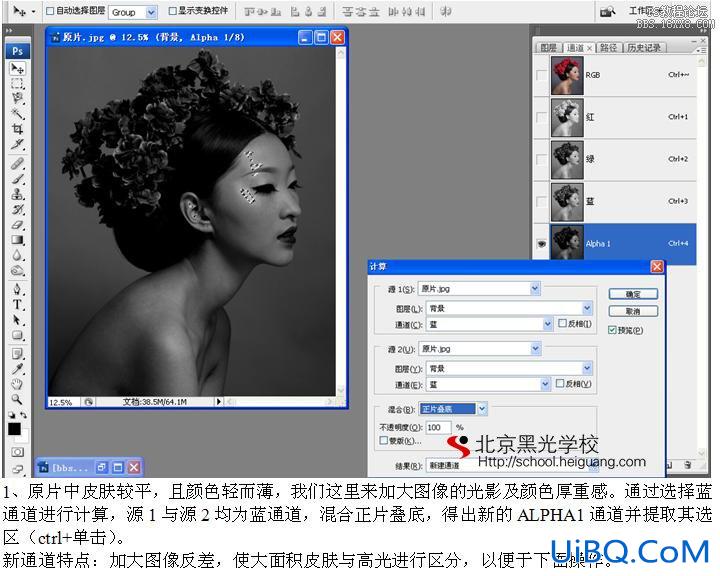Enable the 蒙版(K) mask checkbox

tap(383, 440)
